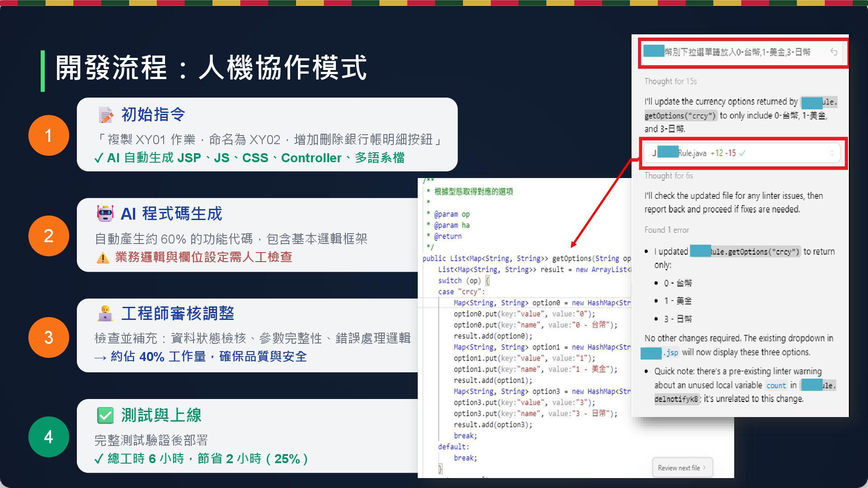Click the getOptions method name in the code
The image size is (868, 488).
571,258
